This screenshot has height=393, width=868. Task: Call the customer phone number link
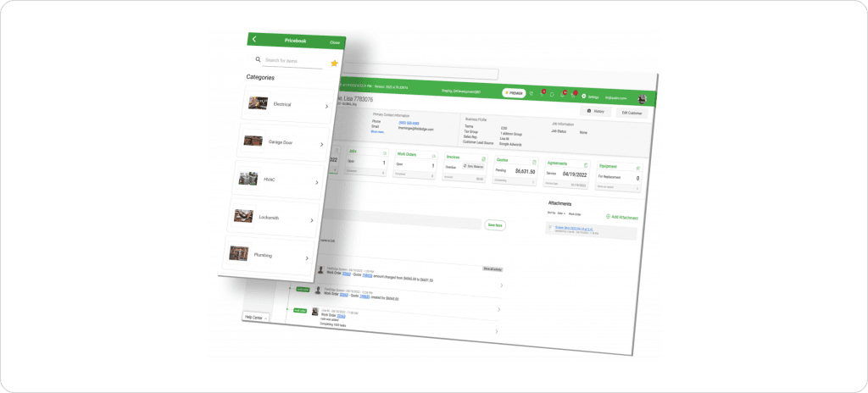[408, 123]
